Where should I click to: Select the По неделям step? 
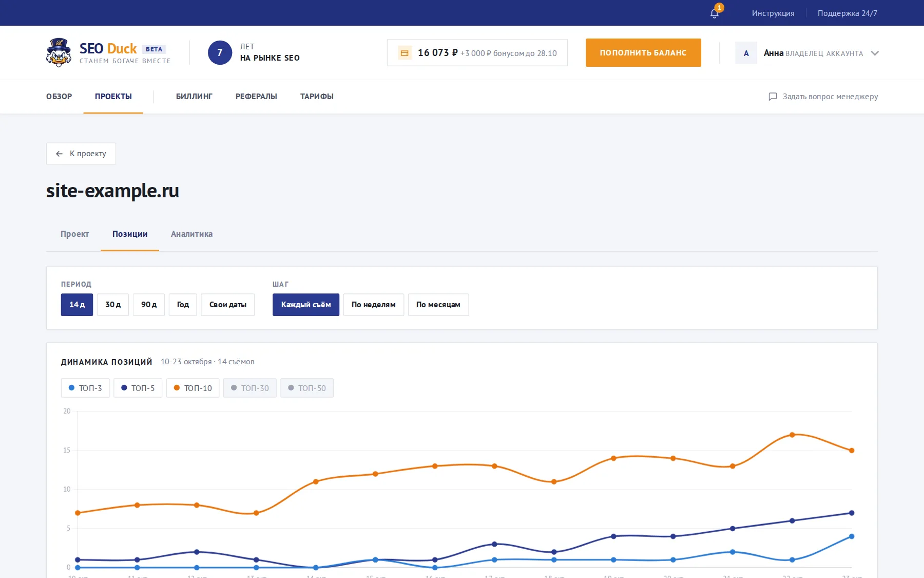point(374,305)
